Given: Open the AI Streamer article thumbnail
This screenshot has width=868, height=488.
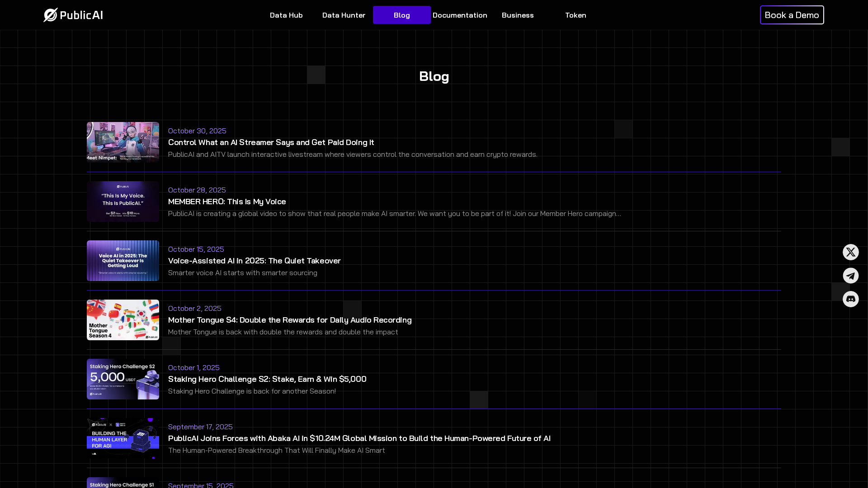Looking at the screenshot, I should click(123, 142).
